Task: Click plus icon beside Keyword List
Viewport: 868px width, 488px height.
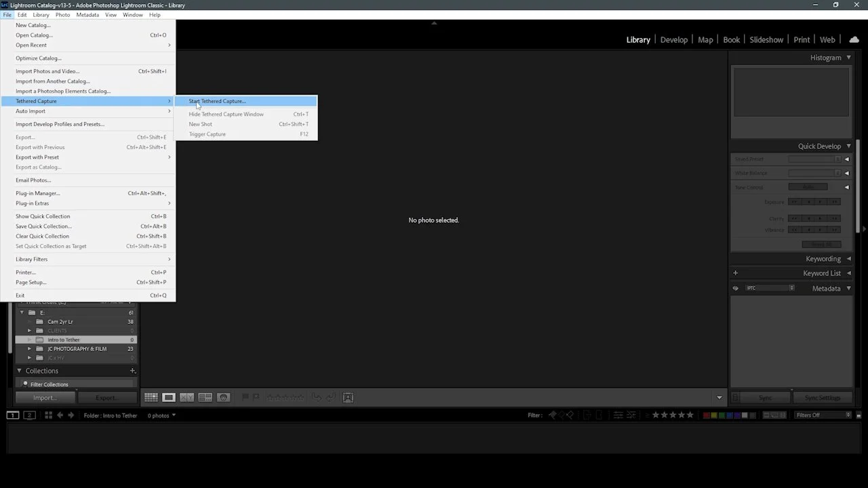Action: tap(735, 273)
